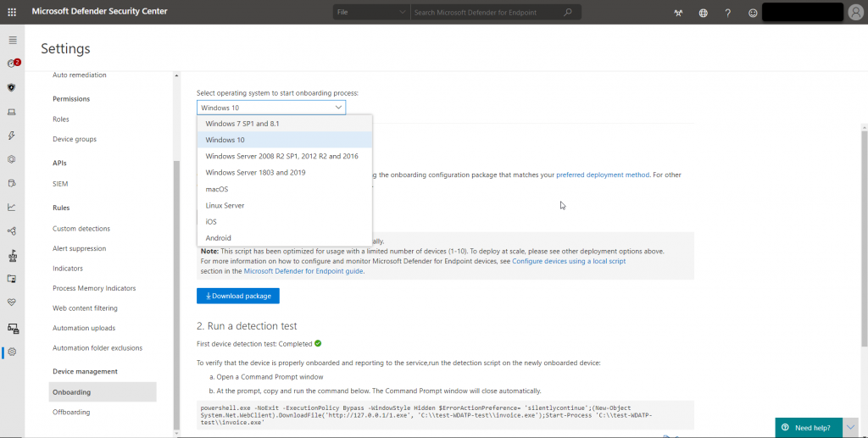Image resolution: width=868 pixels, height=438 pixels.
Task: Click the Download package button
Action: [x=238, y=296]
